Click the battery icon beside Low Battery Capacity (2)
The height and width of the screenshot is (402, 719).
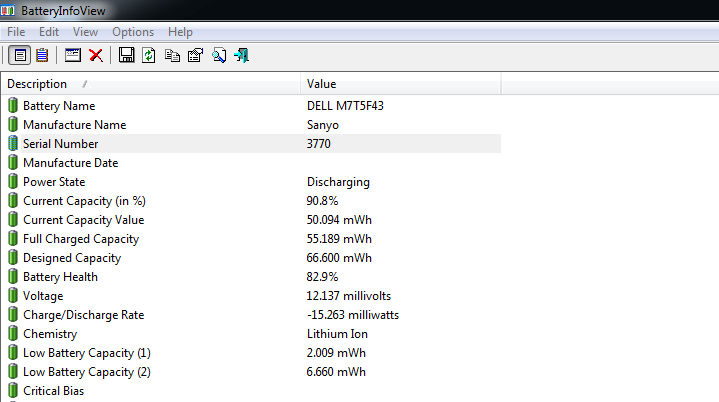click(13, 372)
